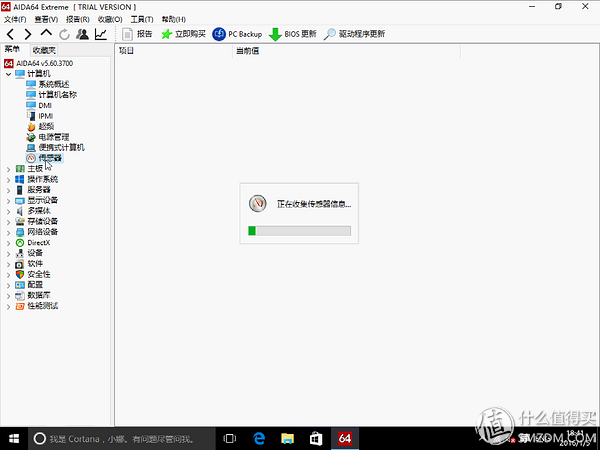Click the Back navigation arrow
This screenshot has width=600, height=450.
[10, 34]
